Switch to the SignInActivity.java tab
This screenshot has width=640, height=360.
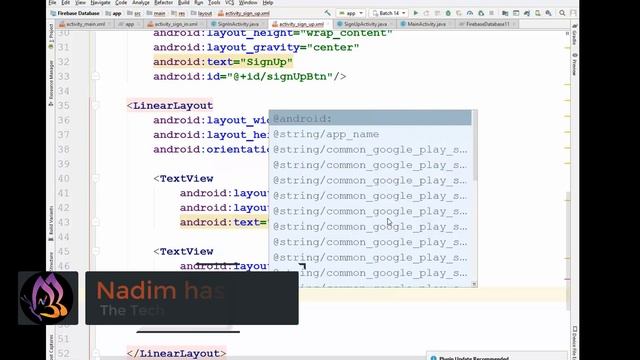pyautogui.click(x=236, y=24)
